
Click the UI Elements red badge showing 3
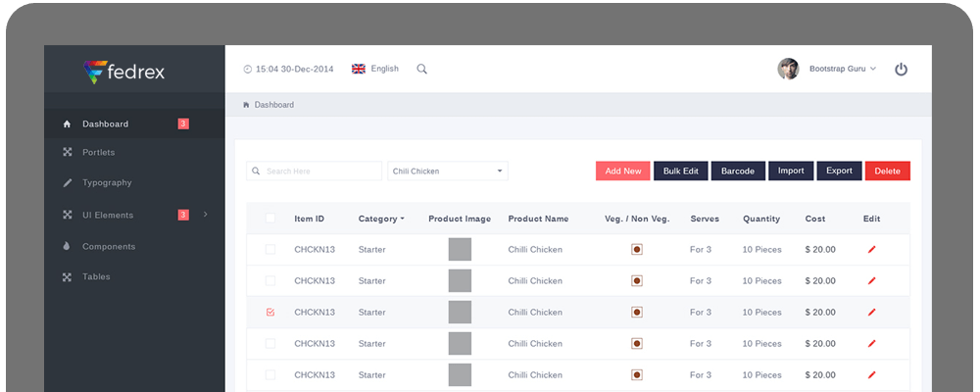click(x=183, y=215)
